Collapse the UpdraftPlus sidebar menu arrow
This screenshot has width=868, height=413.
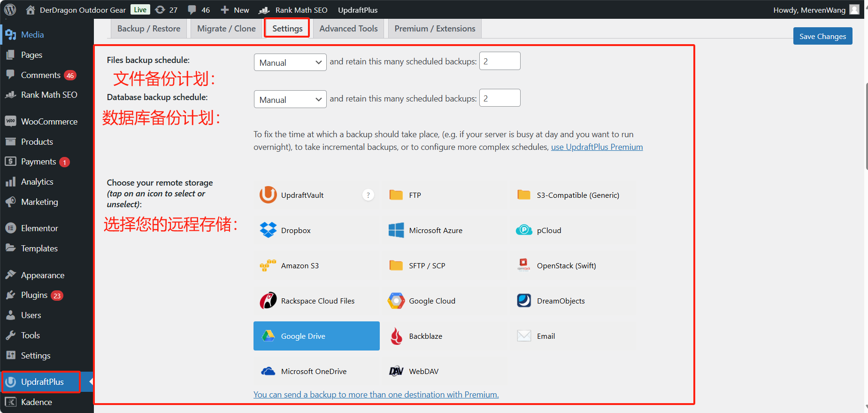(x=91, y=382)
